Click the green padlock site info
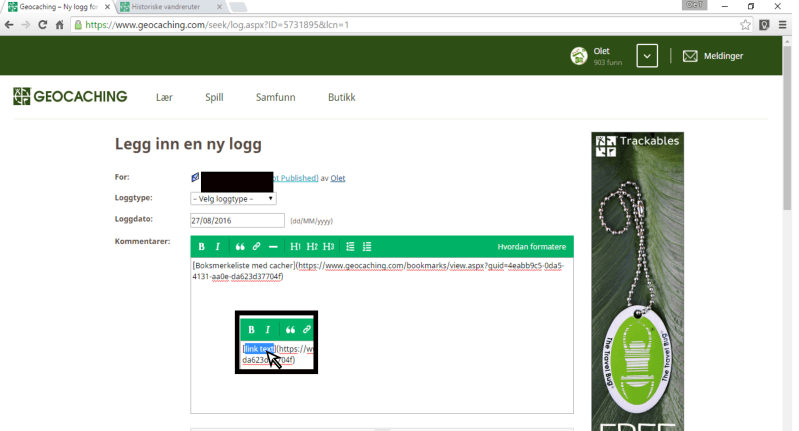Viewport: 799px width, 431px height. 78,24
